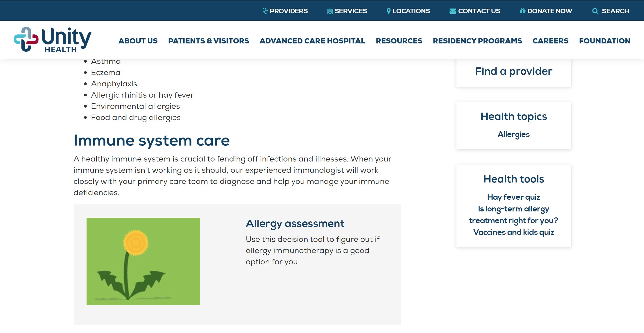Click the Health topics heading
Viewport: 644px width, 333px height.
coord(514,117)
